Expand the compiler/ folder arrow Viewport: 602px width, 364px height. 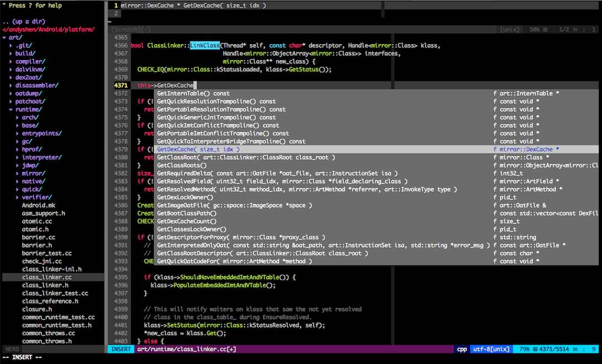click(x=11, y=62)
